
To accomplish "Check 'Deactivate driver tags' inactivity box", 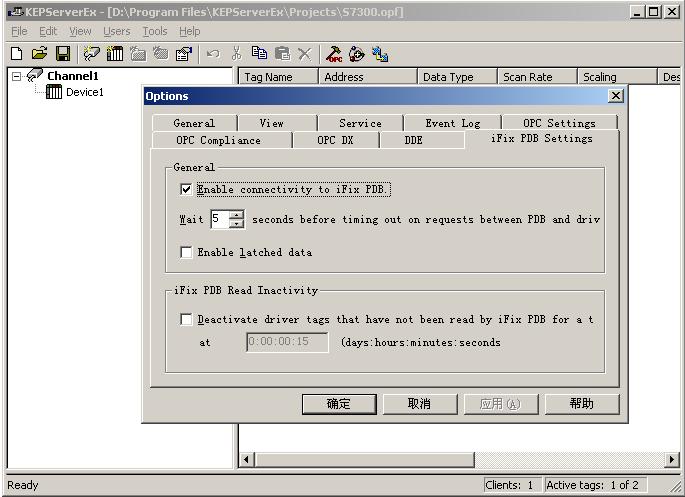I will point(186,319).
